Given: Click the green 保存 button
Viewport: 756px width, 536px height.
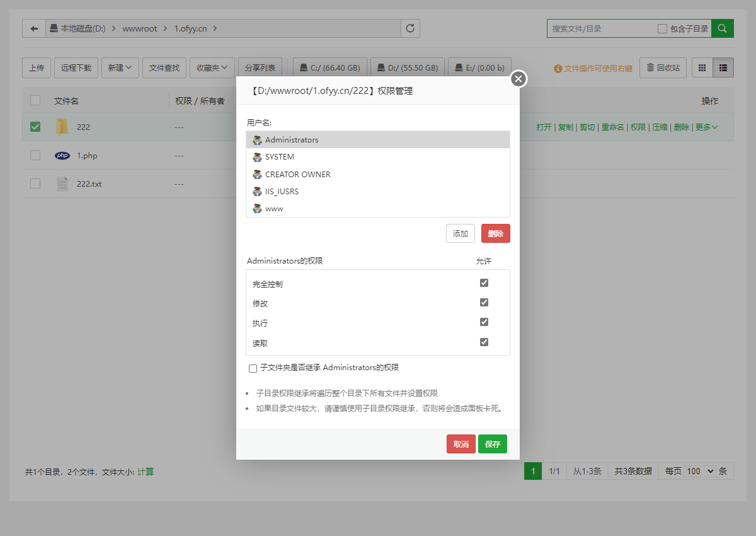Looking at the screenshot, I should tap(492, 444).
